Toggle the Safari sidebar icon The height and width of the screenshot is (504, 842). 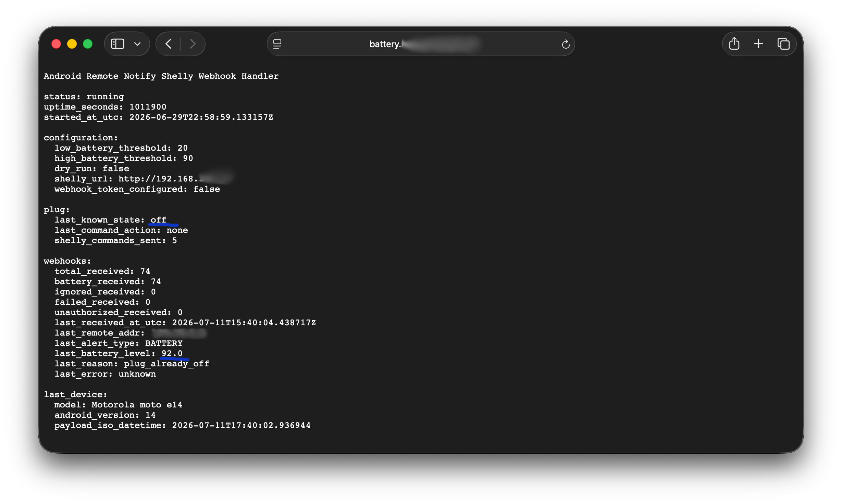117,44
